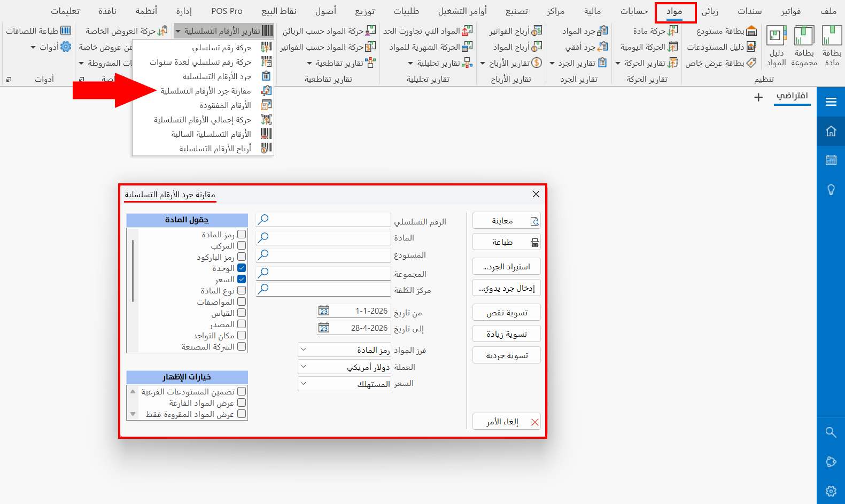Enable المركب field checkbox

[x=242, y=245]
